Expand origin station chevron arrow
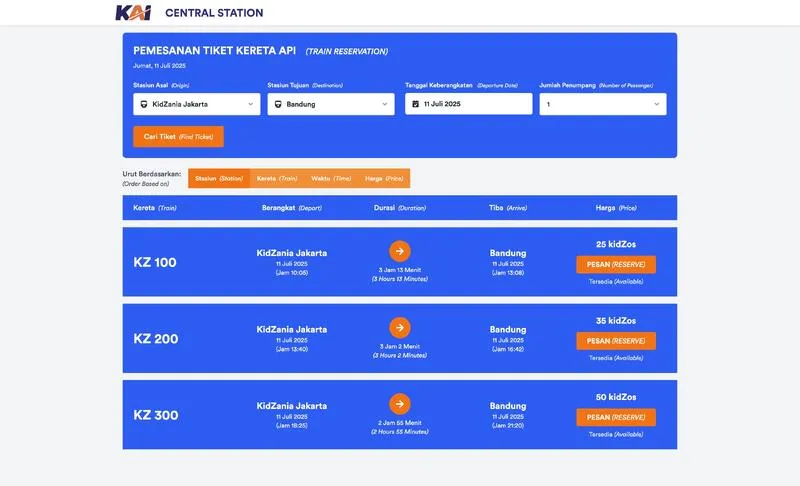 [251, 104]
